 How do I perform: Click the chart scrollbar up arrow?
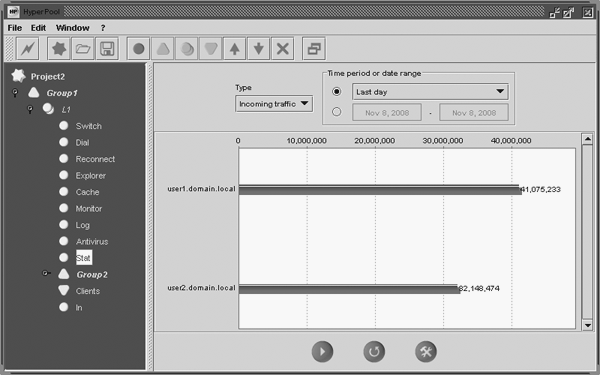click(x=587, y=139)
